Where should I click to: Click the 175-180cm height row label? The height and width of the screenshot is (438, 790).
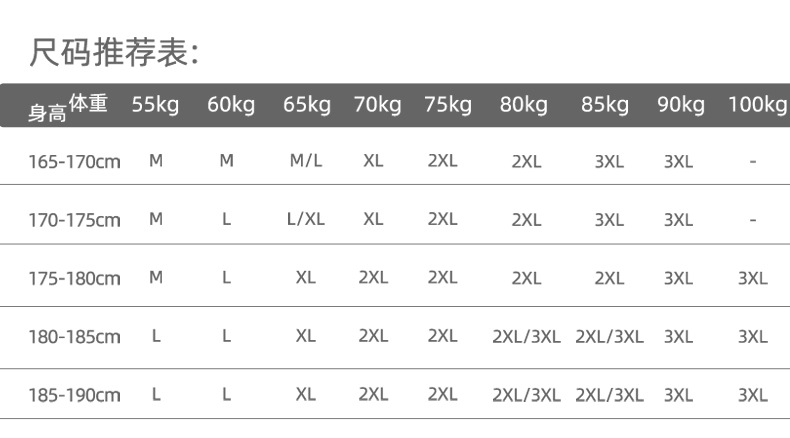coord(74,279)
